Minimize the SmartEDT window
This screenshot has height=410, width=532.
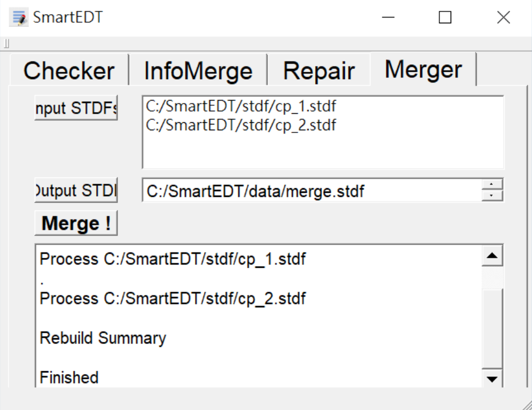click(389, 18)
